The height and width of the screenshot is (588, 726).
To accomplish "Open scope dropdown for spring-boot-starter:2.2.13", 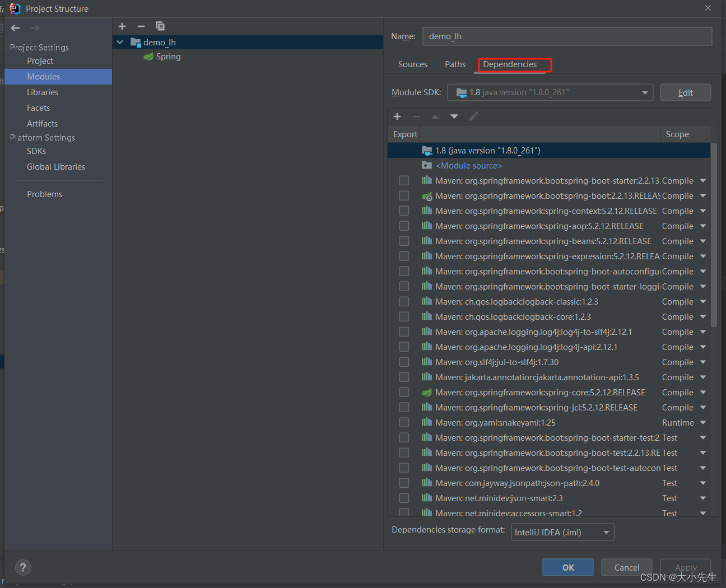I will tap(703, 180).
